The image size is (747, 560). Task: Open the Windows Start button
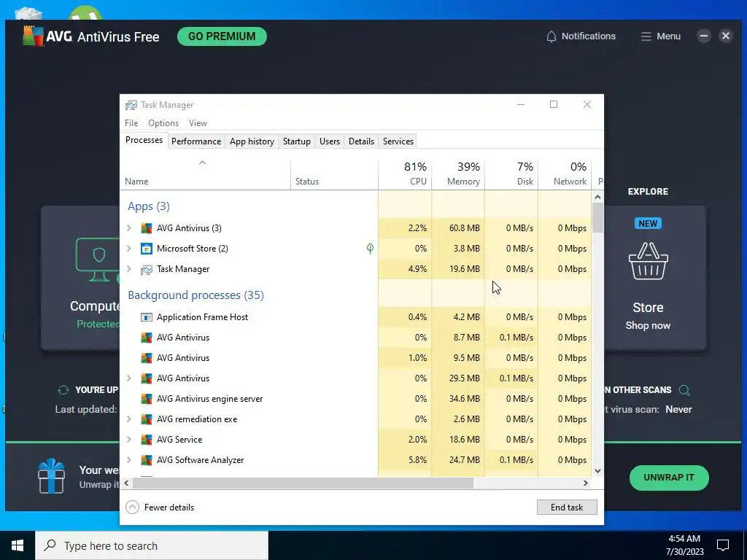click(18, 545)
